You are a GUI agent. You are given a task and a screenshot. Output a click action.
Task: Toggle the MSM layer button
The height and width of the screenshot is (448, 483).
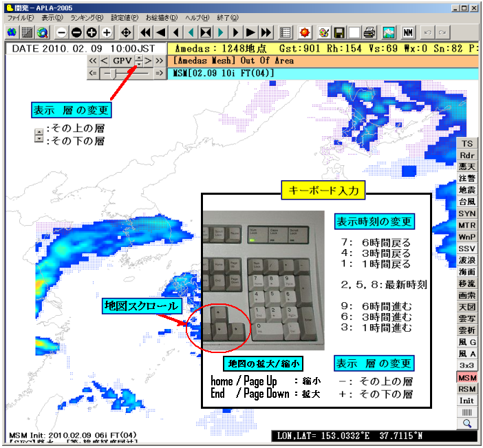pyautogui.click(x=467, y=378)
